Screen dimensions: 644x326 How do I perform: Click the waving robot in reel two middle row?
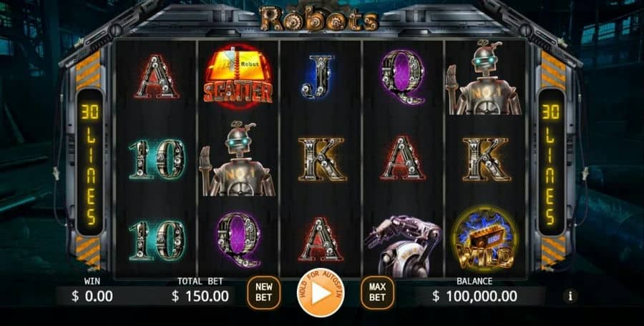tap(237, 159)
